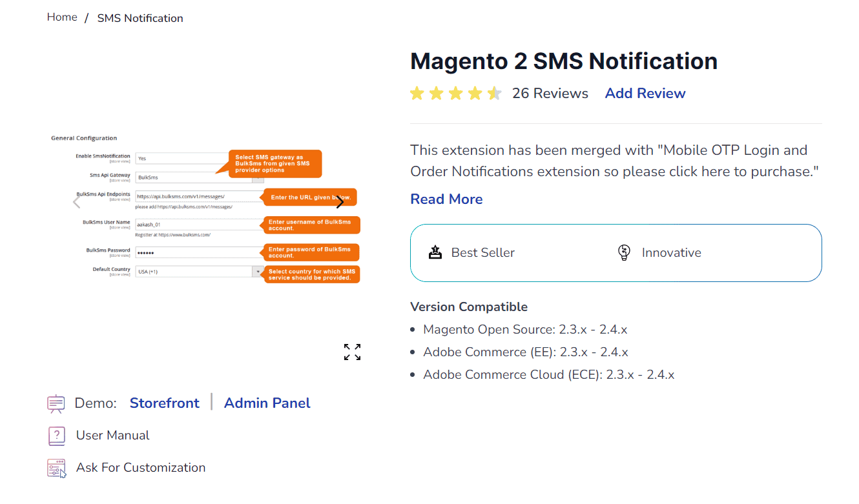Viewport: 859px width, 504px height.
Task: Click the half-filled fifth star
Action: coord(494,93)
